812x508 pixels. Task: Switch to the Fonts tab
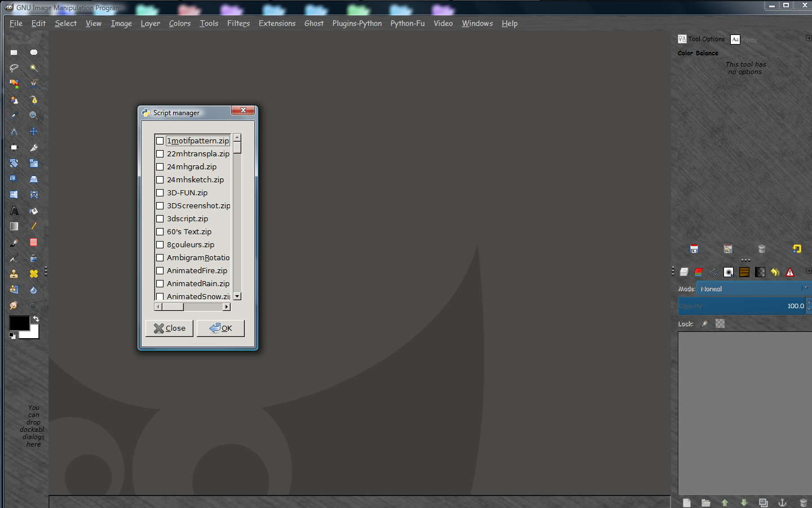(x=743, y=40)
